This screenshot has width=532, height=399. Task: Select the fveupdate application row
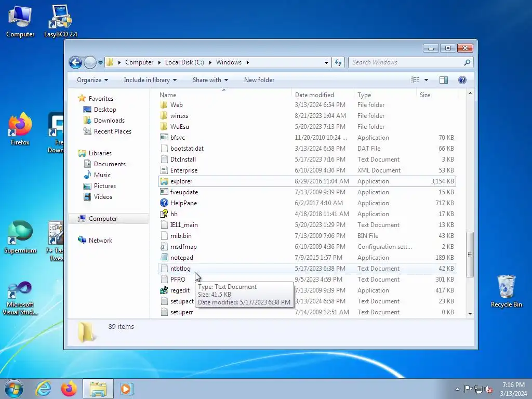pyautogui.click(x=307, y=192)
